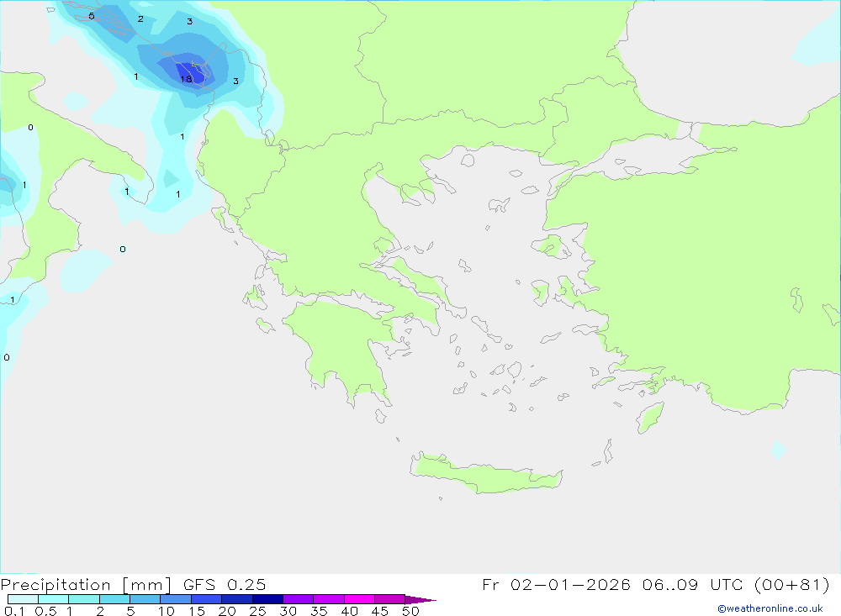841x616 pixels.
Task: Select the 10–15 mm blue legend swatch
Action: [x=176, y=599]
